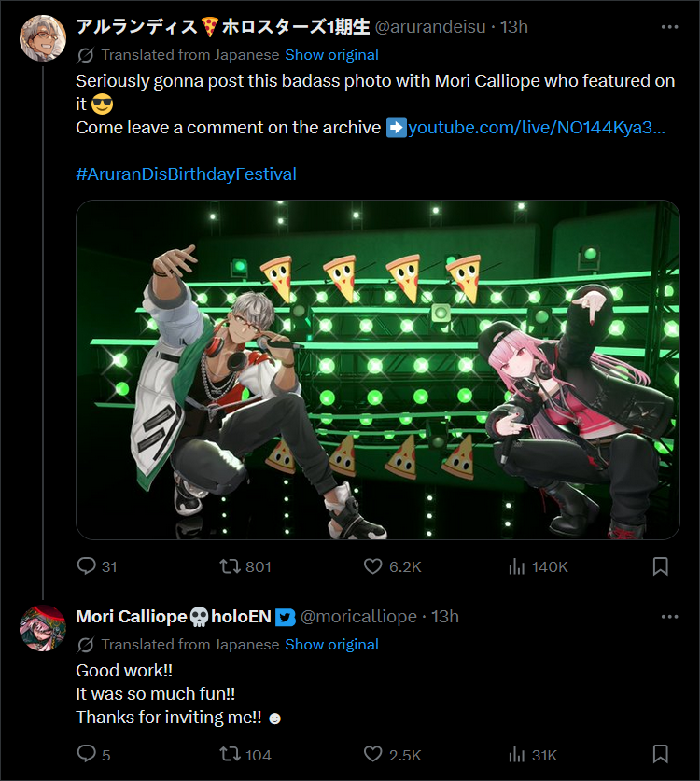The width and height of the screenshot is (700, 781).
Task: Like Mori Calliope's reply
Action: (x=373, y=754)
